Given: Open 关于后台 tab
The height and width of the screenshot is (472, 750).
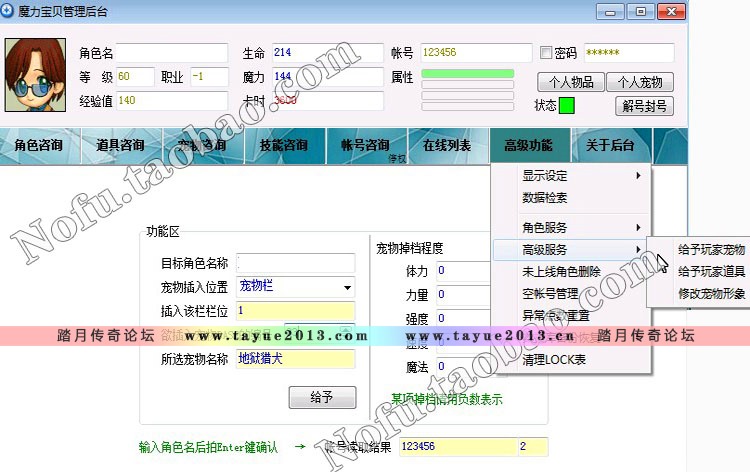Looking at the screenshot, I should click(x=610, y=145).
